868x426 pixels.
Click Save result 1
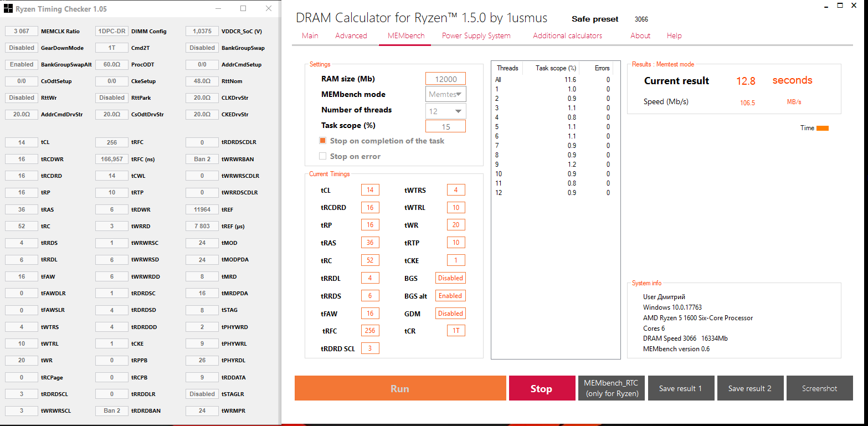click(681, 388)
